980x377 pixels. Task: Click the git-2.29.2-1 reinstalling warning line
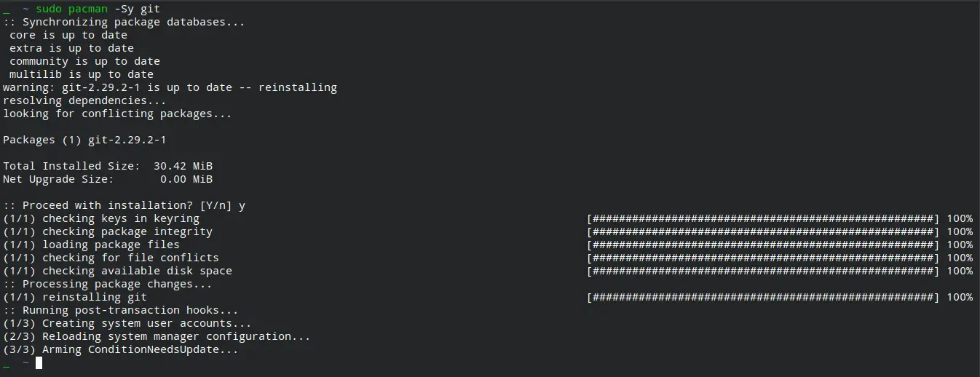coord(170,87)
